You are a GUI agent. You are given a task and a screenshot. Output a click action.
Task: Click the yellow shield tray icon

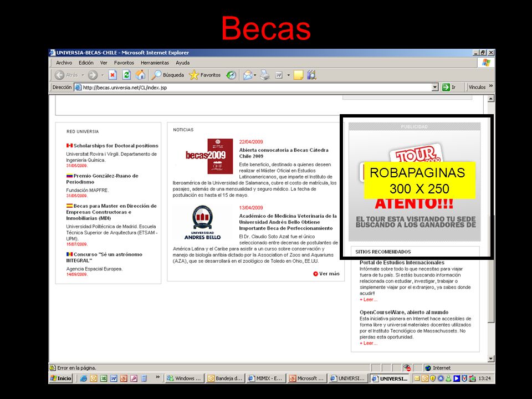tap(433, 378)
